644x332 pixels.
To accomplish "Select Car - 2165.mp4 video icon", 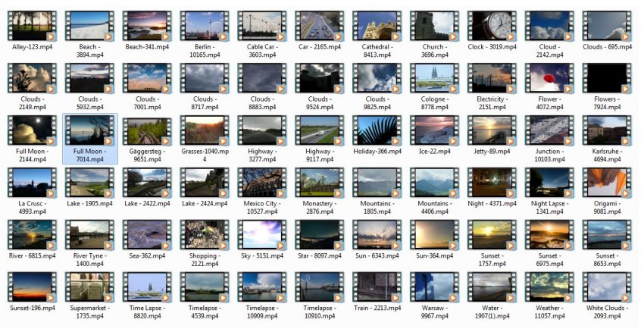I will [320, 27].
